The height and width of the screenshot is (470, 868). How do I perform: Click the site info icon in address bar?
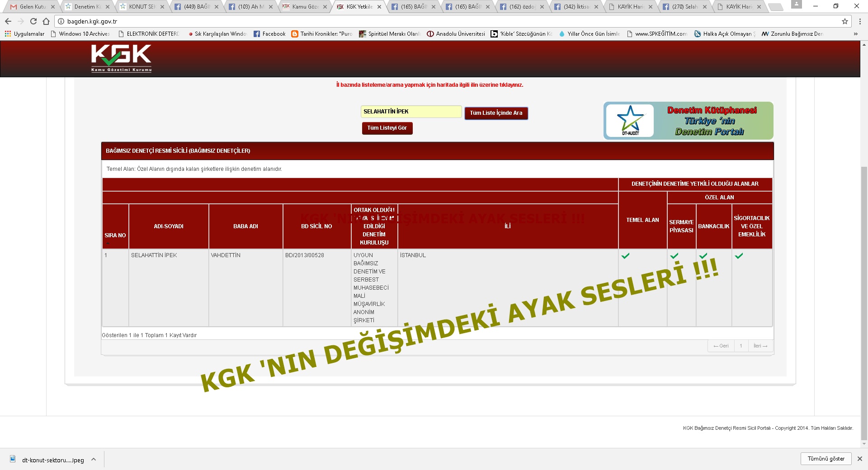(x=60, y=21)
